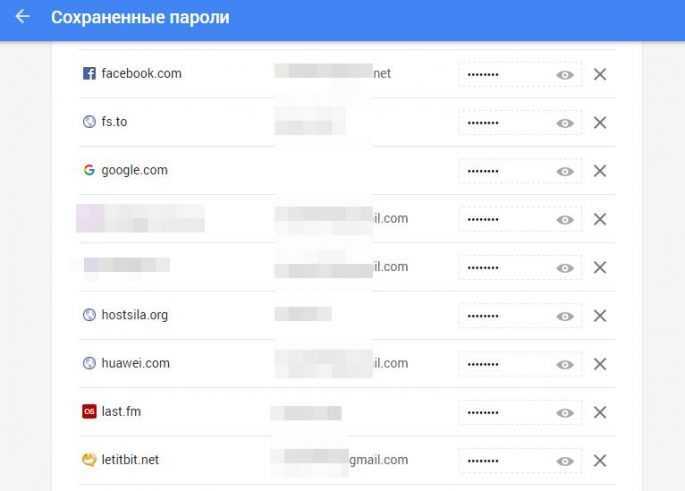Open the last.fm site link
685x491 pixels.
(121, 411)
